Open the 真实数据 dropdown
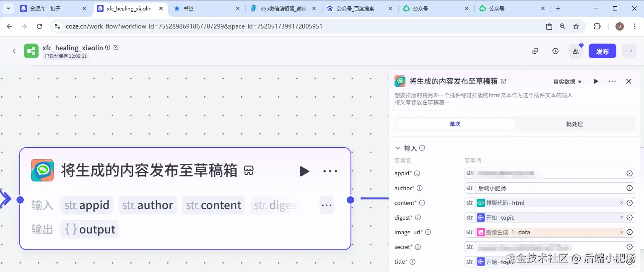This screenshot has width=644, height=272. tap(567, 82)
